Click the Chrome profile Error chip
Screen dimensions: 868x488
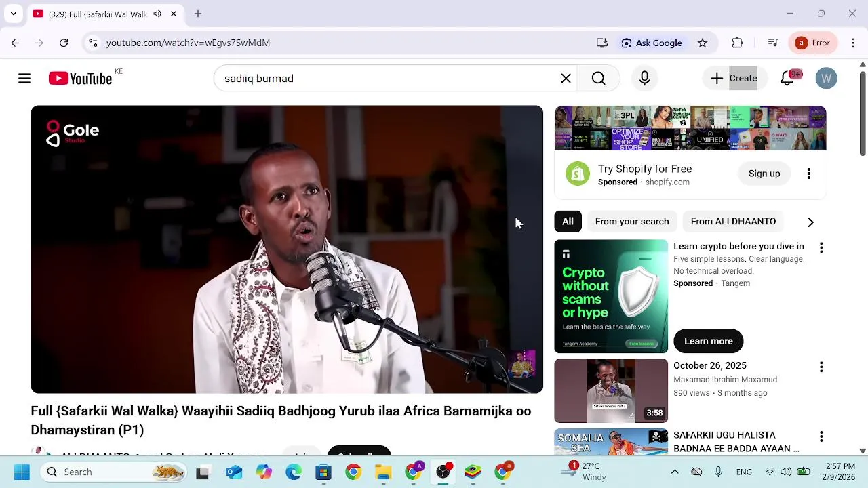click(x=813, y=43)
